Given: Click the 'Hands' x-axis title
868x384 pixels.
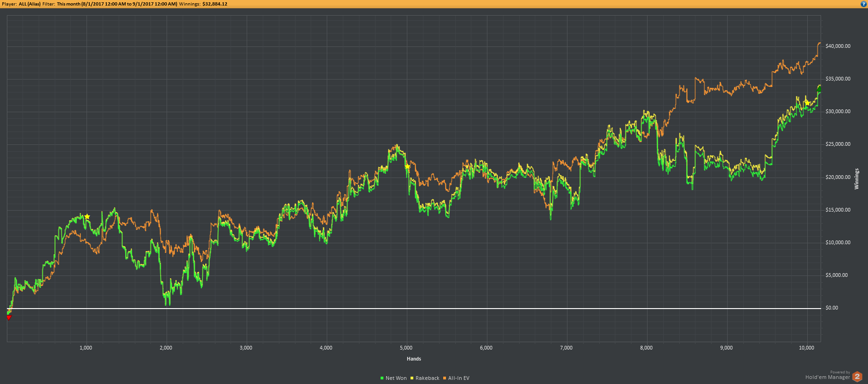Looking at the screenshot, I should coord(414,359).
